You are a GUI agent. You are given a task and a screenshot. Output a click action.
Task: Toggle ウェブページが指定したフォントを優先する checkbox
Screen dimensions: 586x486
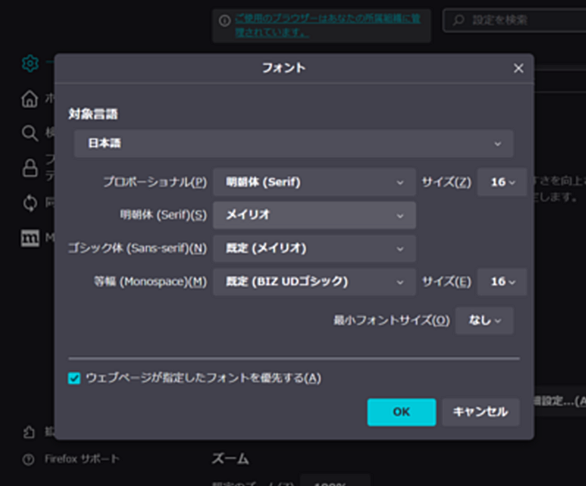coord(74,378)
